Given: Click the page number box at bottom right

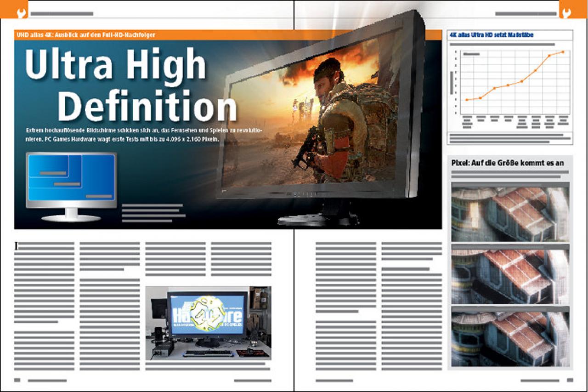Looking at the screenshot, I should pos(570,380).
